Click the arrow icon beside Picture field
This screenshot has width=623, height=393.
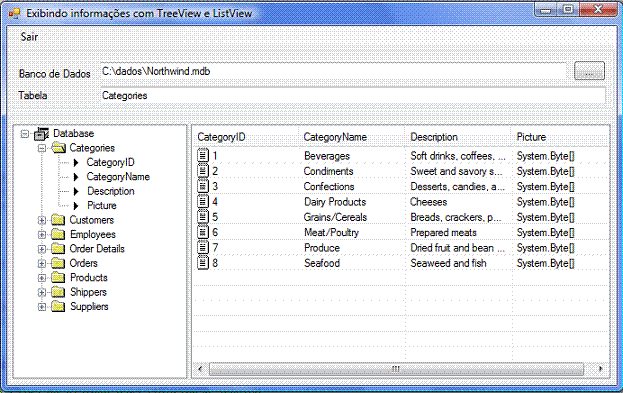coord(76,206)
